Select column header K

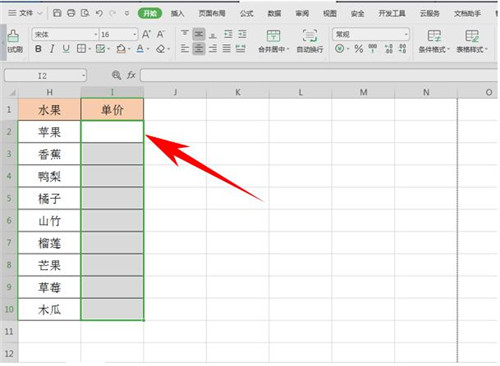[238, 92]
